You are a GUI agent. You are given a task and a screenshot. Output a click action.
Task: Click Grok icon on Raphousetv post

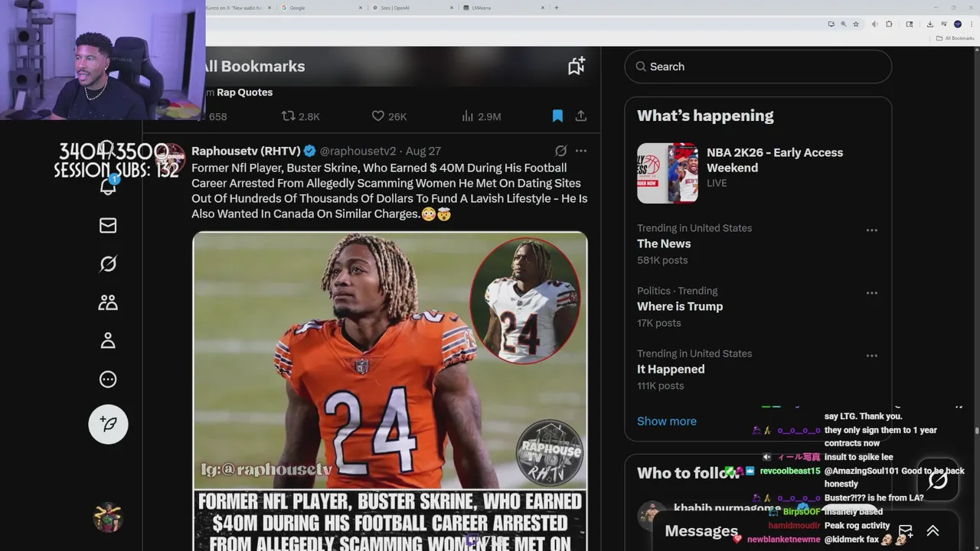tap(560, 151)
